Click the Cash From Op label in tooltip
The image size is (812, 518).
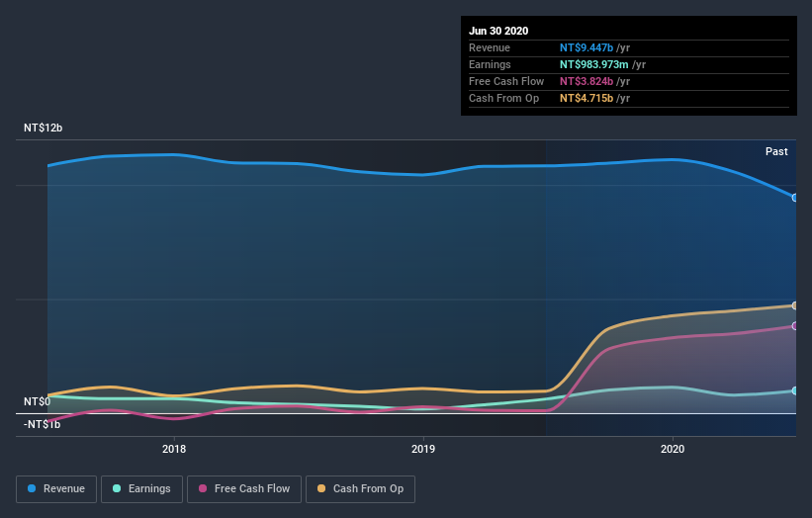tap(503, 98)
